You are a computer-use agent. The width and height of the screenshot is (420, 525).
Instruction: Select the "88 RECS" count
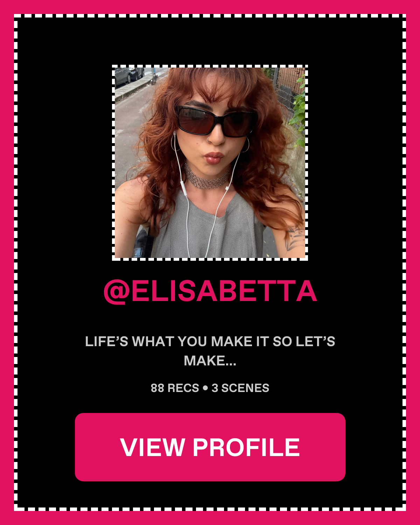tap(175, 388)
